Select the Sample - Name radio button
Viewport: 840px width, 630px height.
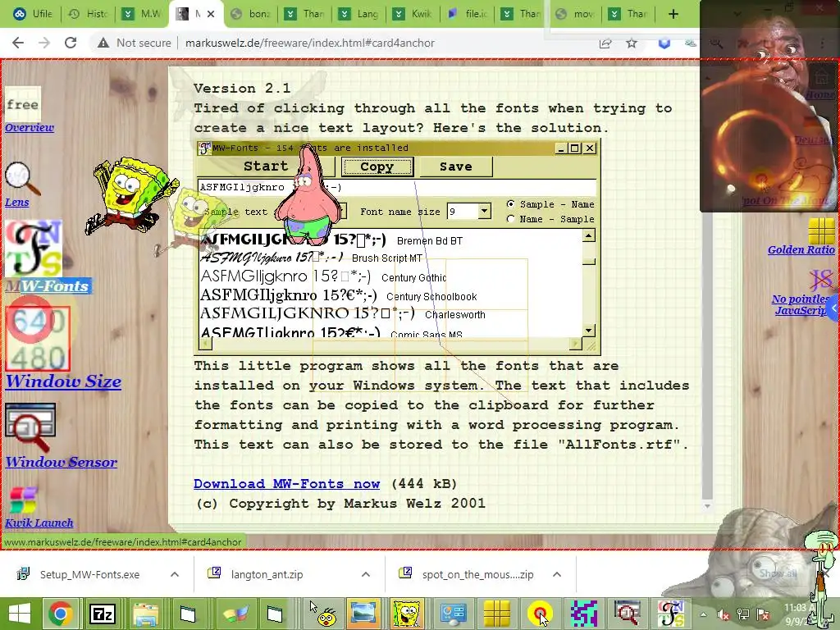[x=510, y=204]
